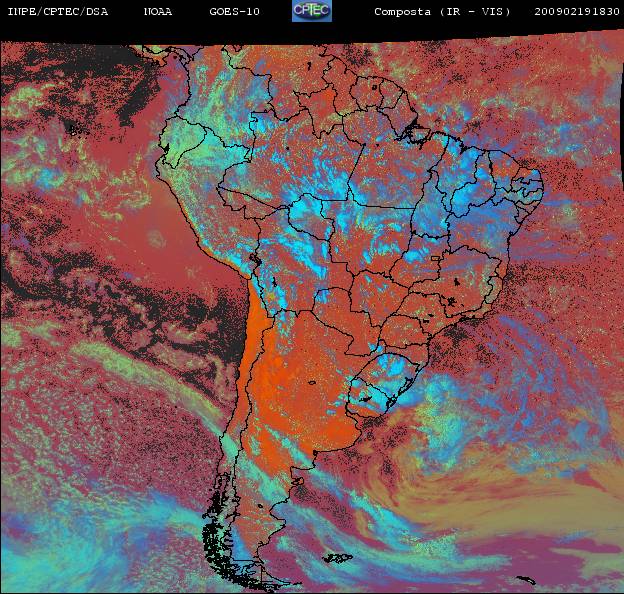Click the GOES-10 satellite label
The height and width of the screenshot is (594, 624).
234,12
